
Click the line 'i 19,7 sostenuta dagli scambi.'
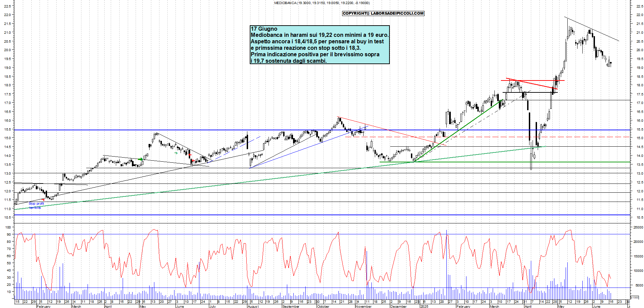coord(289,61)
